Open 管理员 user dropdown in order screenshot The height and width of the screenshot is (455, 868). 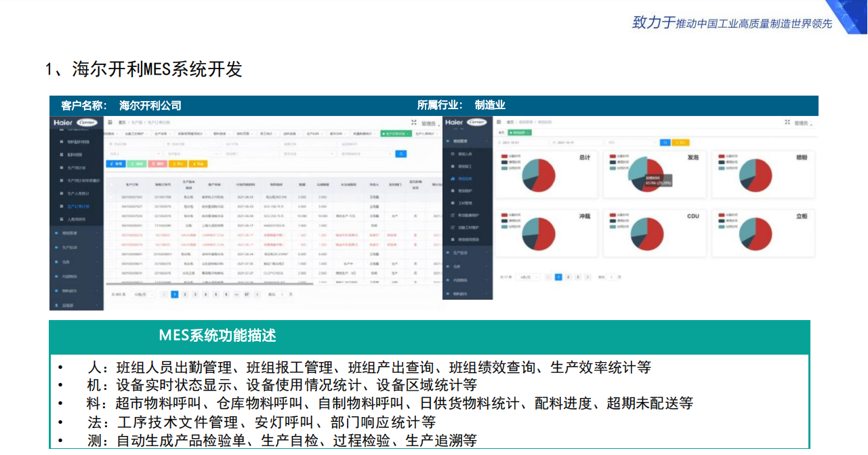click(430, 123)
